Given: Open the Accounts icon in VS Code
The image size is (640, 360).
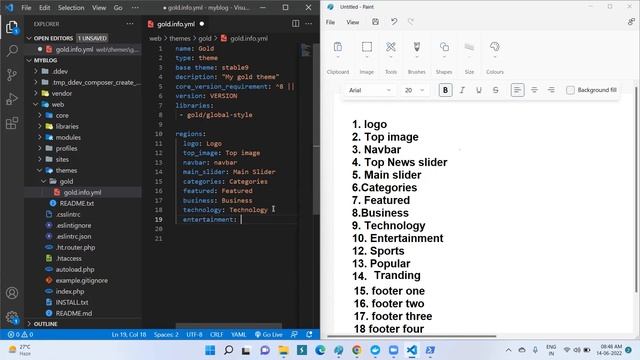Looking at the screenshot, I should click(12, 293).
